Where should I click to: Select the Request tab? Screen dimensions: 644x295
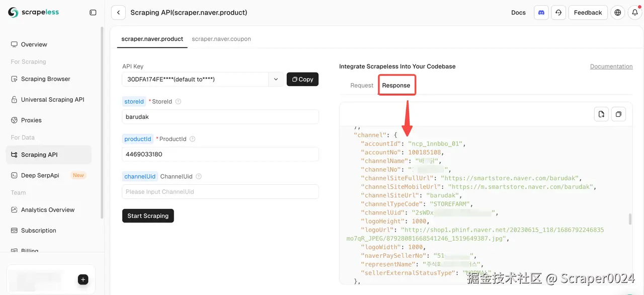pyautogui.click(x=362, y=86)
